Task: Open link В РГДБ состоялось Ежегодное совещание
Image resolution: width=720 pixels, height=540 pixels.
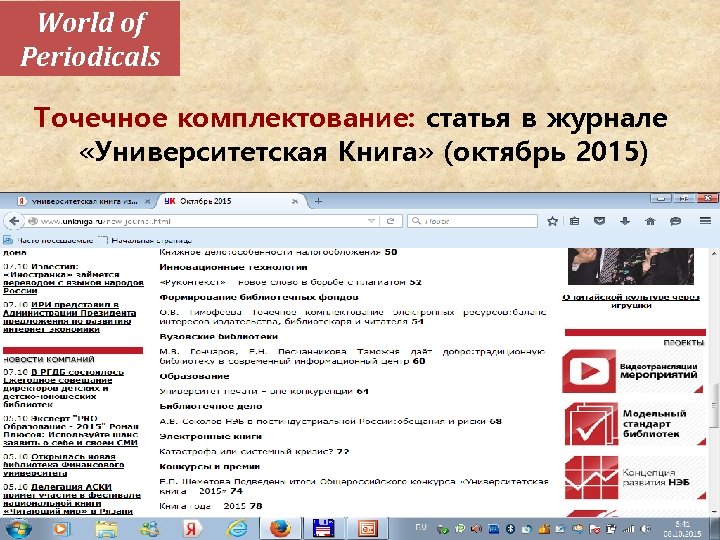Action: (x=63, y=388)
